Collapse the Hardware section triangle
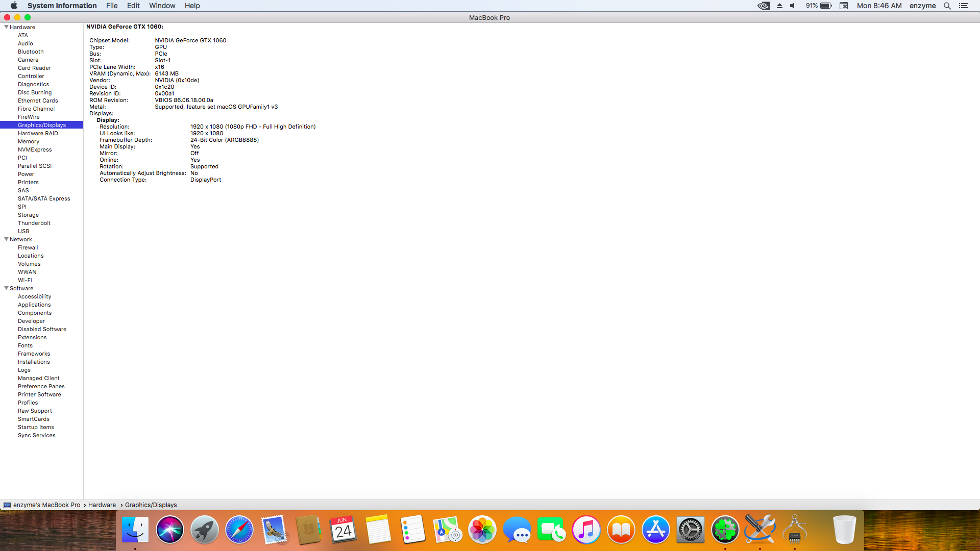 (x=6, y=27)
